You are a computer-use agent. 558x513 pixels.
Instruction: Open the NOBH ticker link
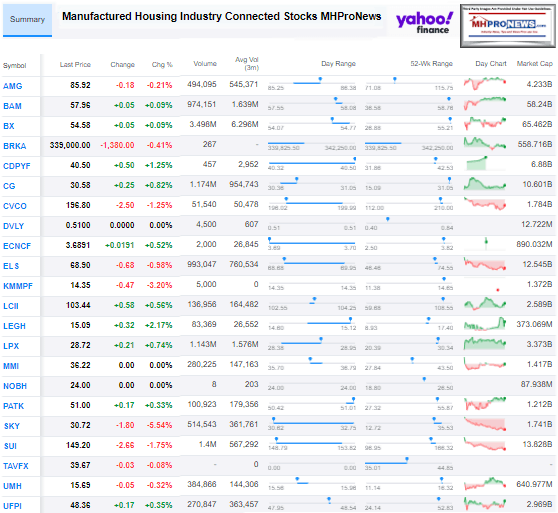tap(15, 386)
